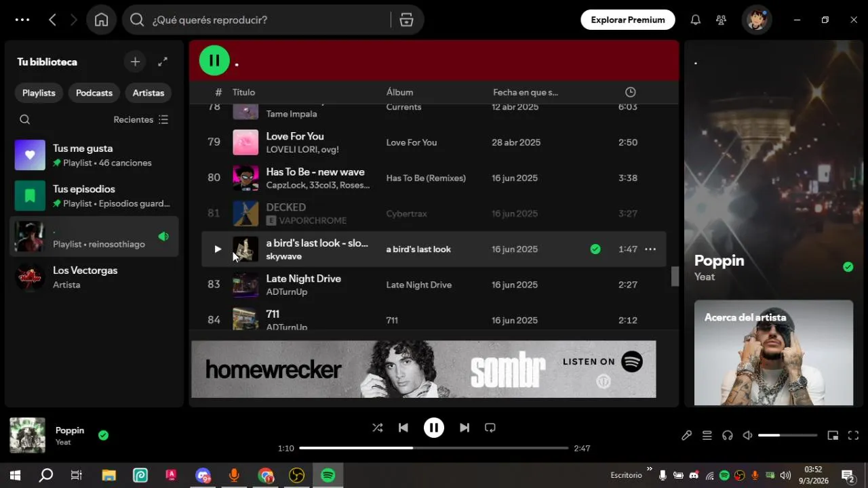Viewport: 868px width, 488px height.
Task: Toggle saved checkmark on a bird's last look row
Action: pyautogui.click(x=595, y=249)
